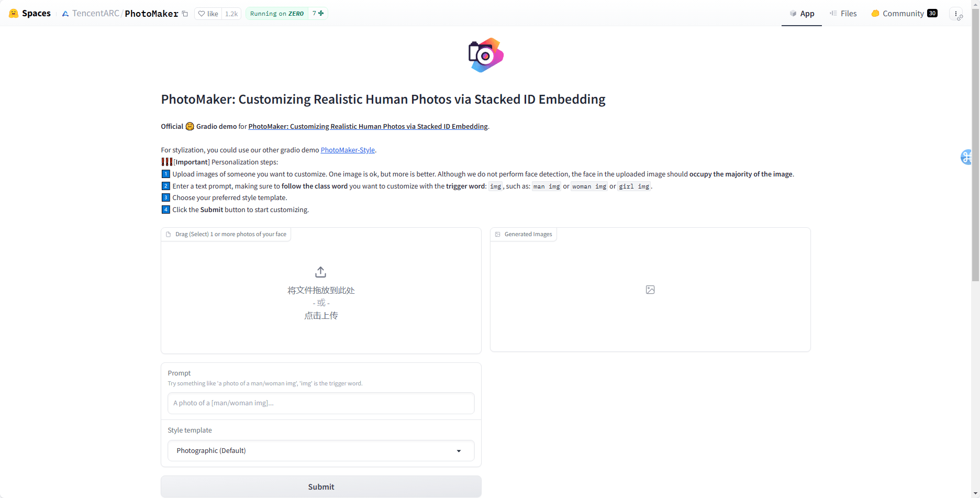This screenshot has width=980, height=498.
Task: Focus the Prompt text input field
Action: (321, 403)
